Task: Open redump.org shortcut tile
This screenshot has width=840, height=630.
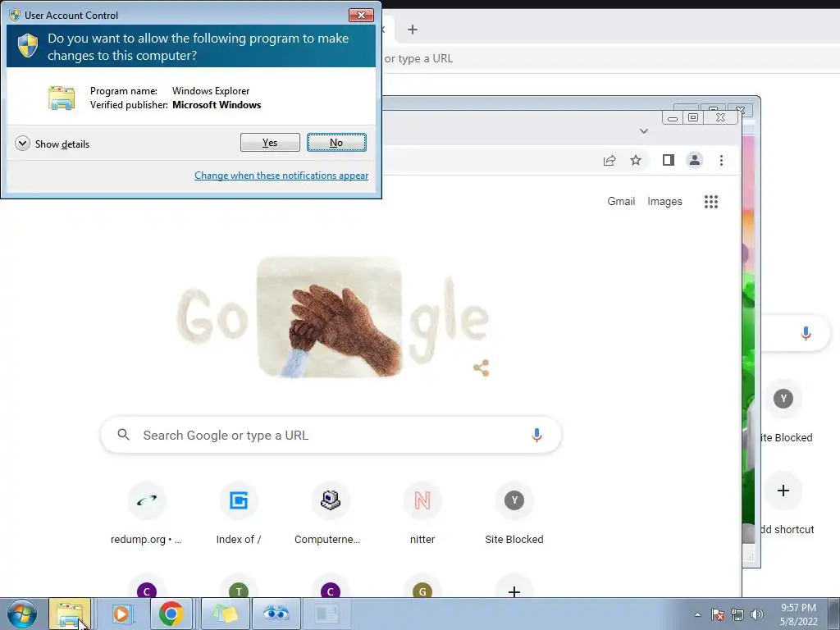Action: pyautogui.click(x=146, y=514)
